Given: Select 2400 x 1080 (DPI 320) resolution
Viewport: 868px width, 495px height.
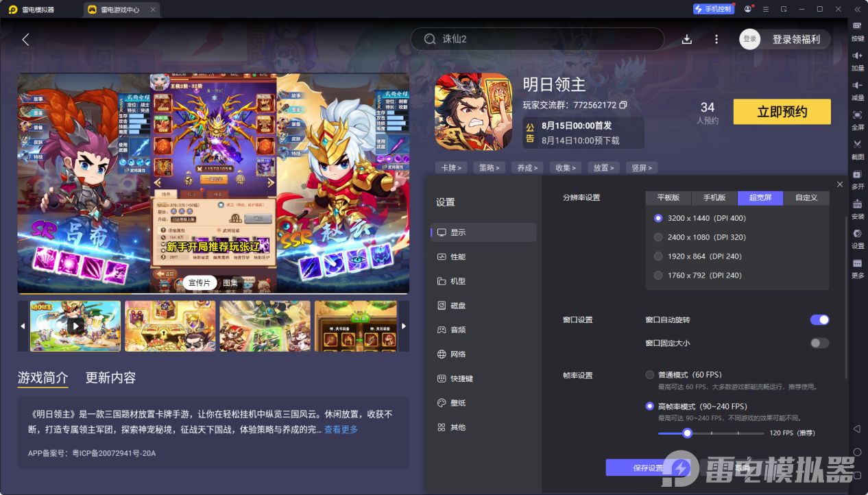Looking at the screenshot, I should 658,237.
